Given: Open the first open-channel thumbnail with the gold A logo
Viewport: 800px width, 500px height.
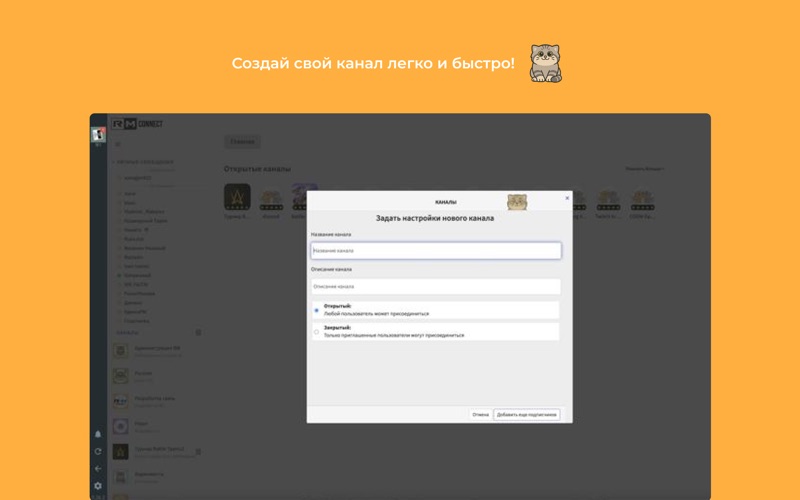Looking at the screenshot, I should click(x=237, y=197).
